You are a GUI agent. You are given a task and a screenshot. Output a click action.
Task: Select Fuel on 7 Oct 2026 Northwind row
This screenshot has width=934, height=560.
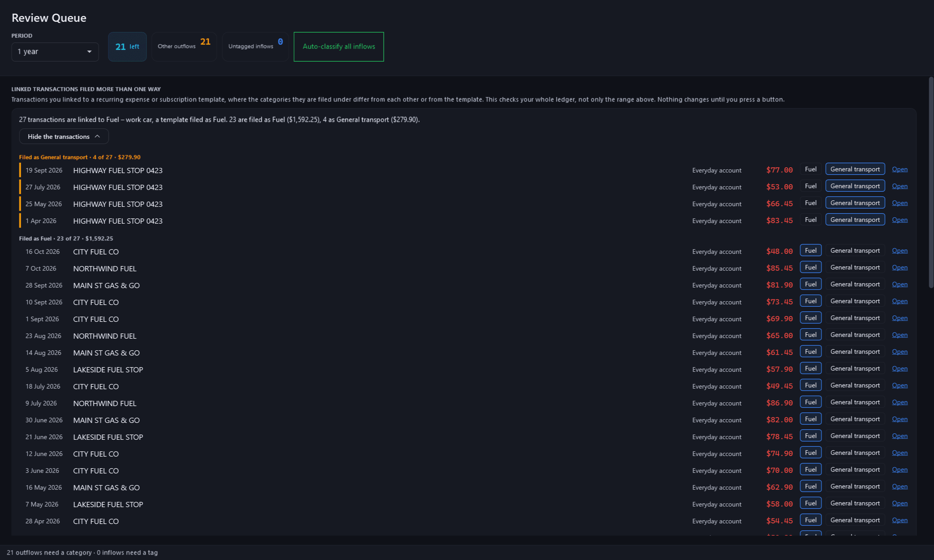coord(810,268)
